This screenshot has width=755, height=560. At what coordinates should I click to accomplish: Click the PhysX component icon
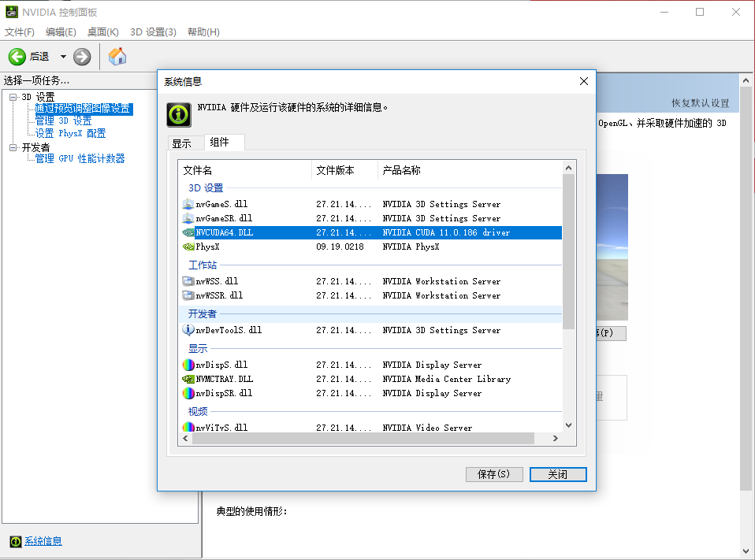coord(188,247)
